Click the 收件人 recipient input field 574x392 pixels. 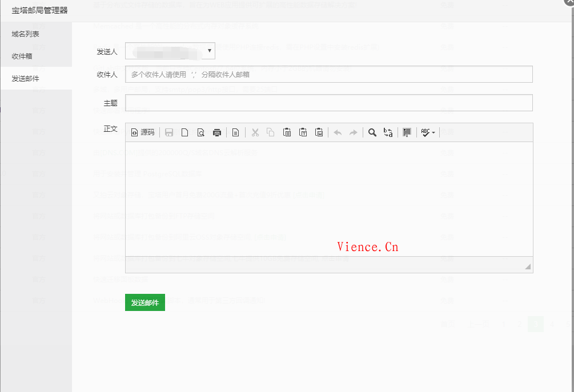click(x=328, y=74)
